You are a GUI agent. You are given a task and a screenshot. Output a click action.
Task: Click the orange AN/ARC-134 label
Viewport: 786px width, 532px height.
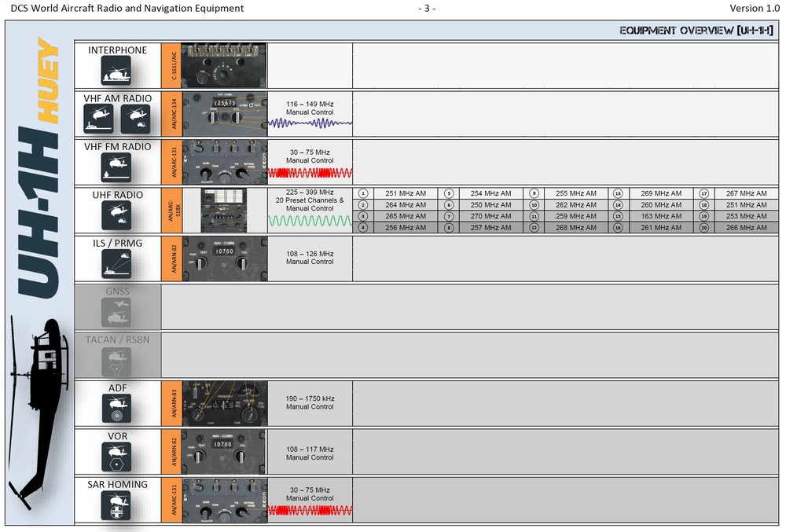pyautogui.click(x=171, y=114)
